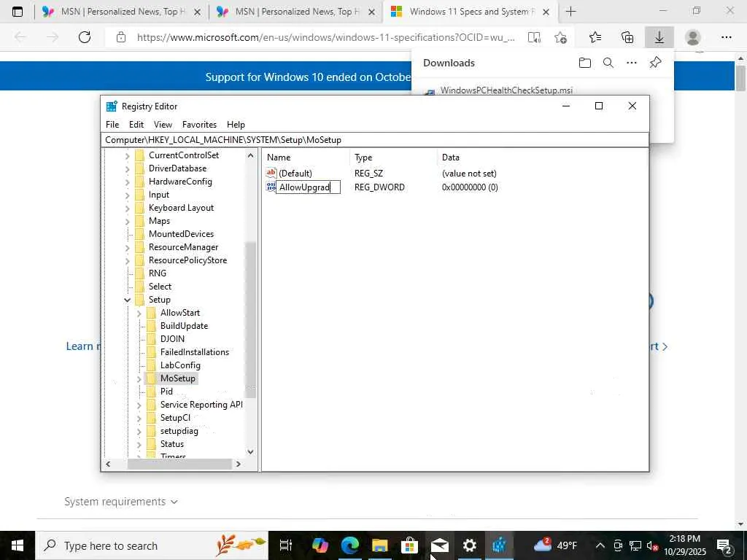Open the Favorites list icon
747x560 pixels.
click(x=595, y=37)
